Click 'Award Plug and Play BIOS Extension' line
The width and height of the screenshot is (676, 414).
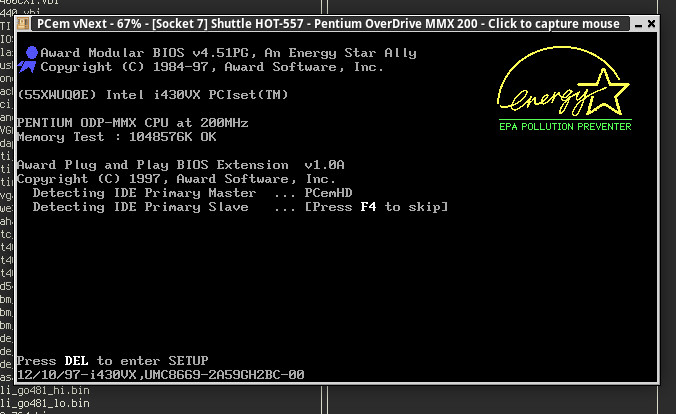click(181, 165)
